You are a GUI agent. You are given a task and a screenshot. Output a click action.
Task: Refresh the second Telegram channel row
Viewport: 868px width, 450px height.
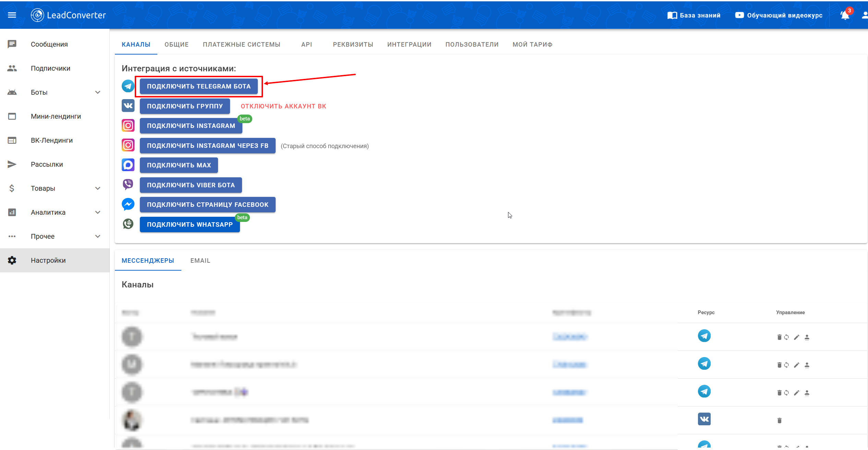(x=786, y=365)
